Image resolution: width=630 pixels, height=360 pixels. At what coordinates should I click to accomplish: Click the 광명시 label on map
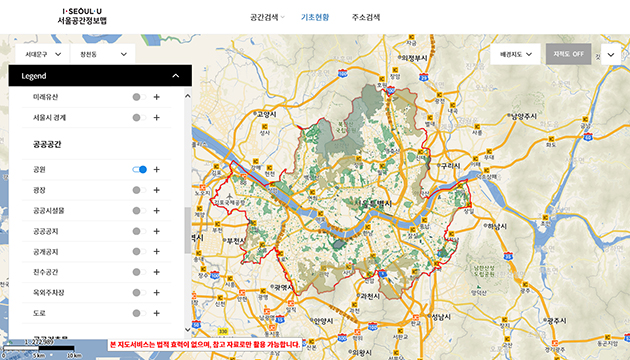282,287
